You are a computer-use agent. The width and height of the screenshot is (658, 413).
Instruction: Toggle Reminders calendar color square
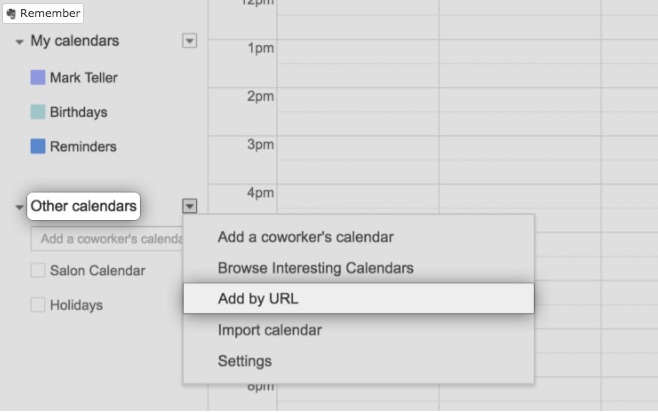click(38, 146)
